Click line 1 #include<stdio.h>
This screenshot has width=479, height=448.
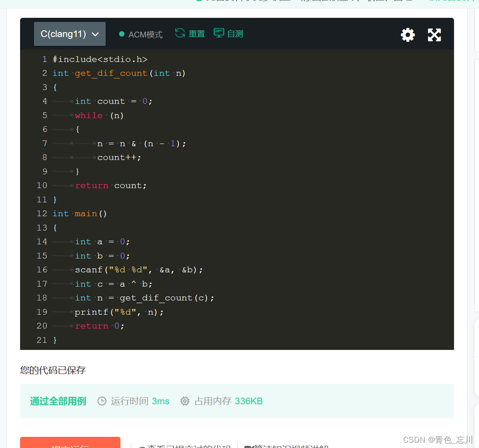point(100,59)
